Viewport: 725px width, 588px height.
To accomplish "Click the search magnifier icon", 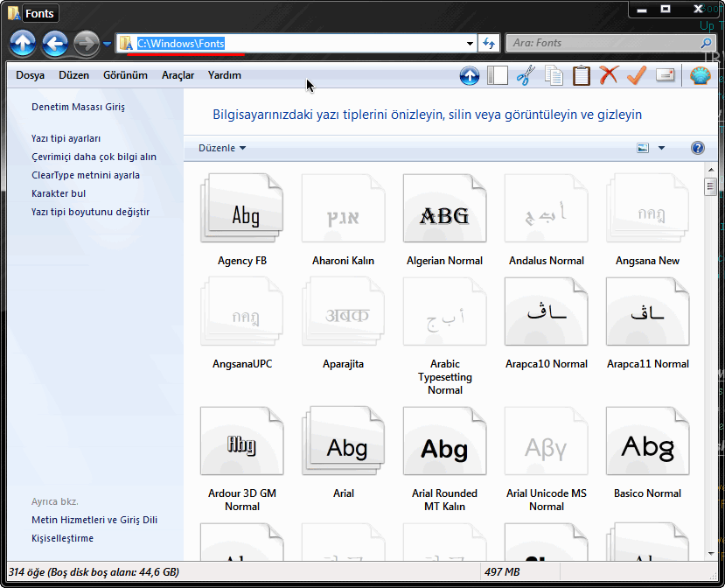I will point(706,43).
